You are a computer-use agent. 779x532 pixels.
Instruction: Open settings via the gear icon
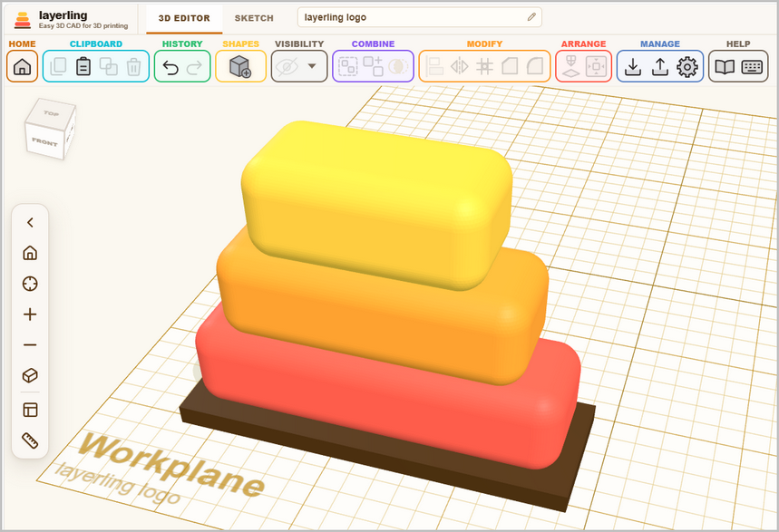pos(687,66)
